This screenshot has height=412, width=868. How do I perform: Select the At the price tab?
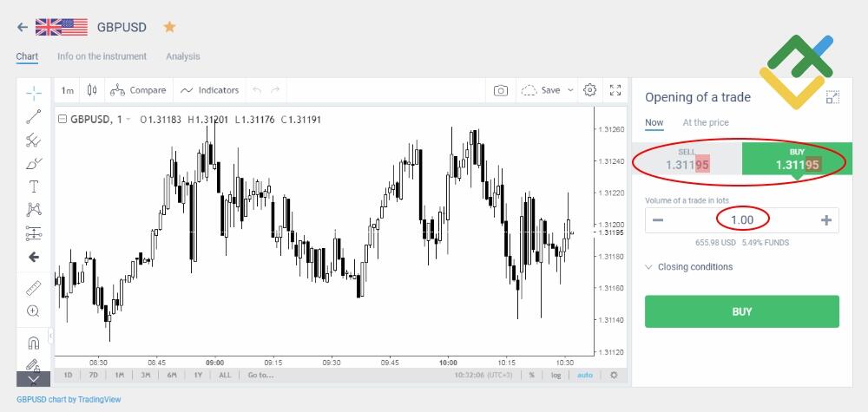[705, 123]
